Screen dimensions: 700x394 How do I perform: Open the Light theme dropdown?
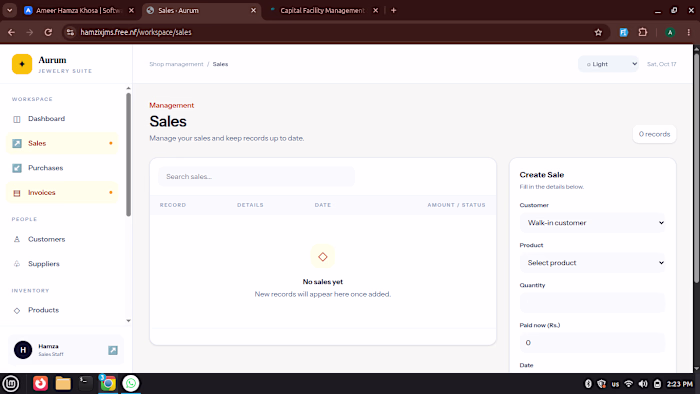coord(608,64)
